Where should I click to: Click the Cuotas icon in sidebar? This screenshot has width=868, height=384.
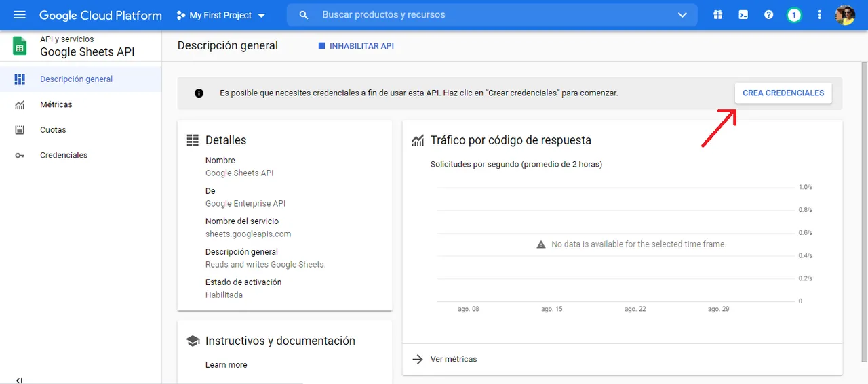point(20,130)
